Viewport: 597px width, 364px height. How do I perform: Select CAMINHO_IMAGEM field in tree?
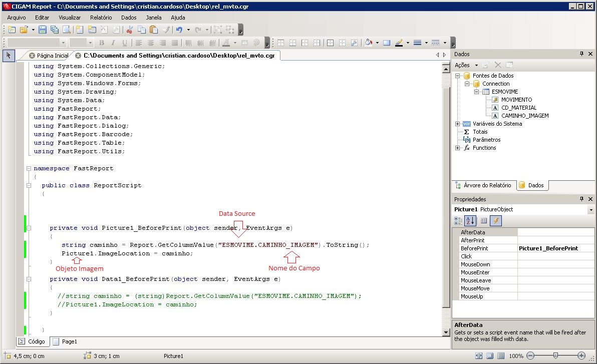click(525, 116)
